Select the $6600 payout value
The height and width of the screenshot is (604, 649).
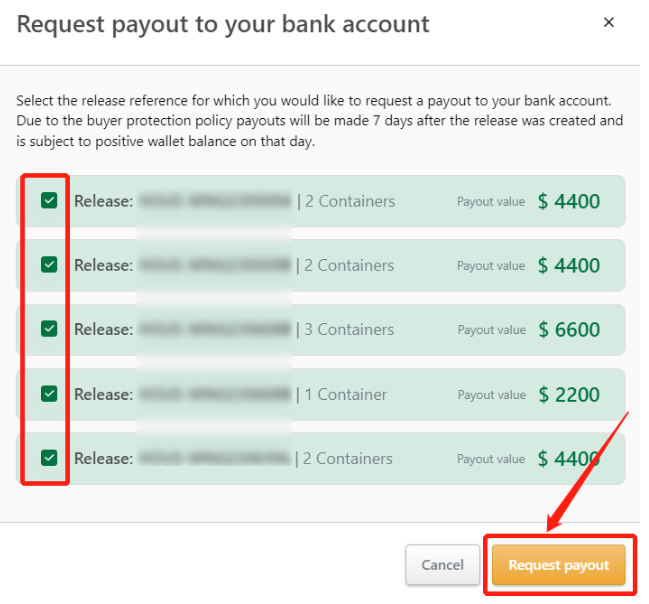pyautogui.click(x=569, y=330)
